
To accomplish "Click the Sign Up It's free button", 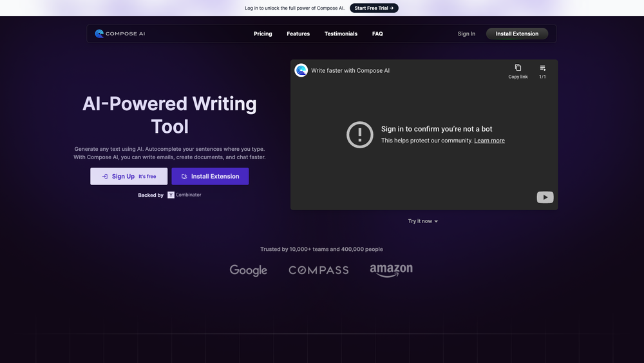I will pyautogui.click(x=129, y=177).
